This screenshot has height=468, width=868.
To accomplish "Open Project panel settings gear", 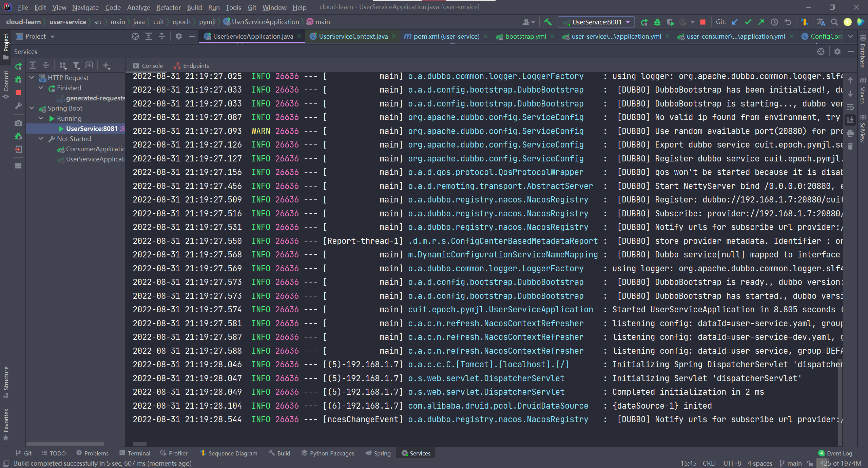I will tap(179, 36).
